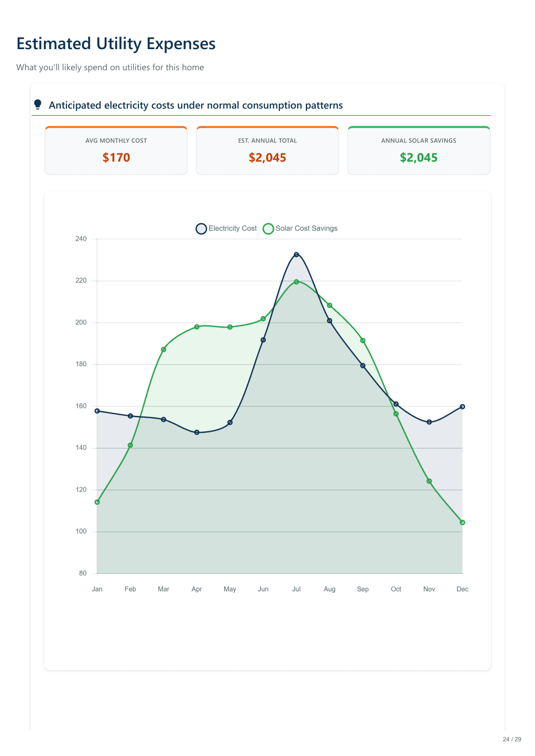Click the Anticipated electricity costs section heading
This screenshot has width=535, height=756.
(196, 105)
